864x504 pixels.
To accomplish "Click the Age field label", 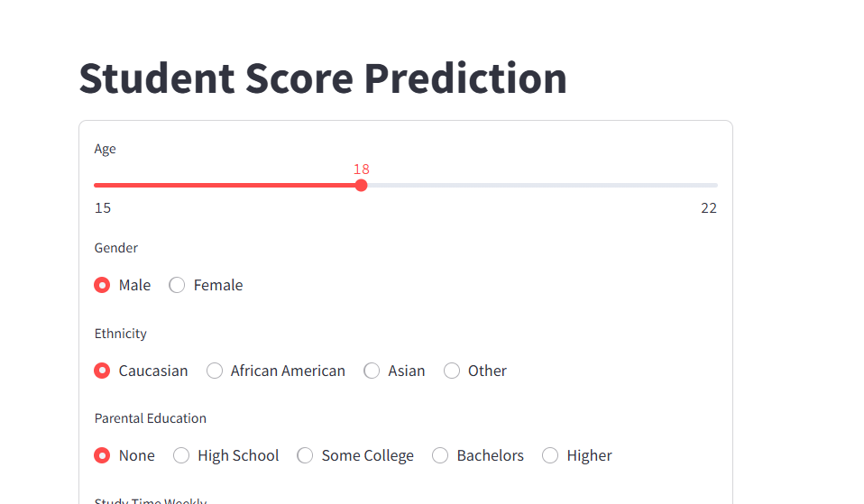I will point(106,149).
